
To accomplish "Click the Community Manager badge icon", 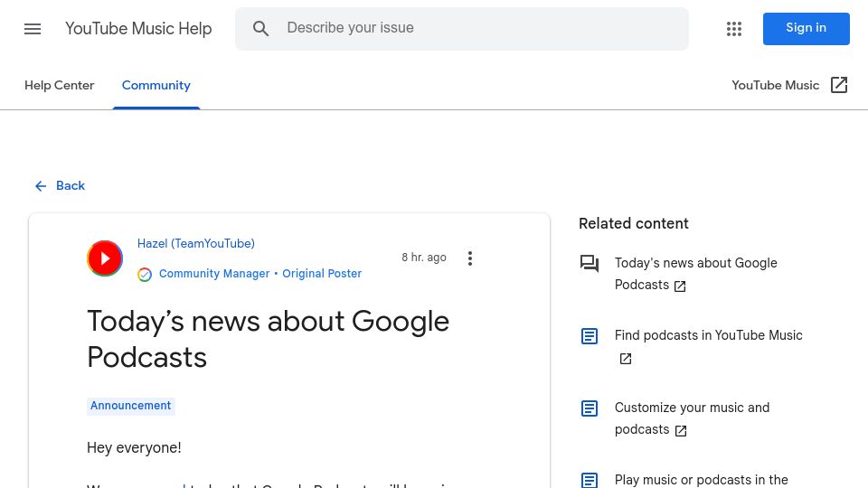I will [145, 275].
